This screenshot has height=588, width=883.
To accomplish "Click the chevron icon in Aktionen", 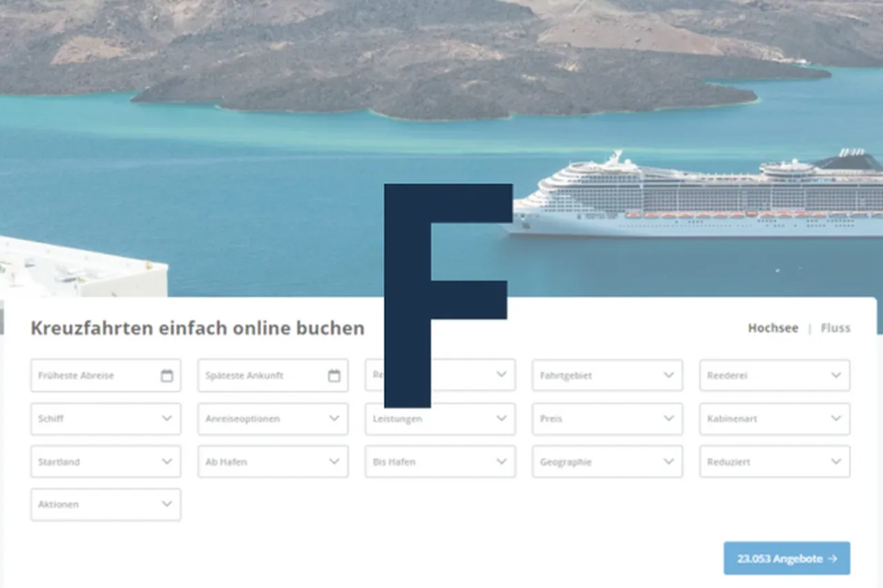I will tap(167, 504).
